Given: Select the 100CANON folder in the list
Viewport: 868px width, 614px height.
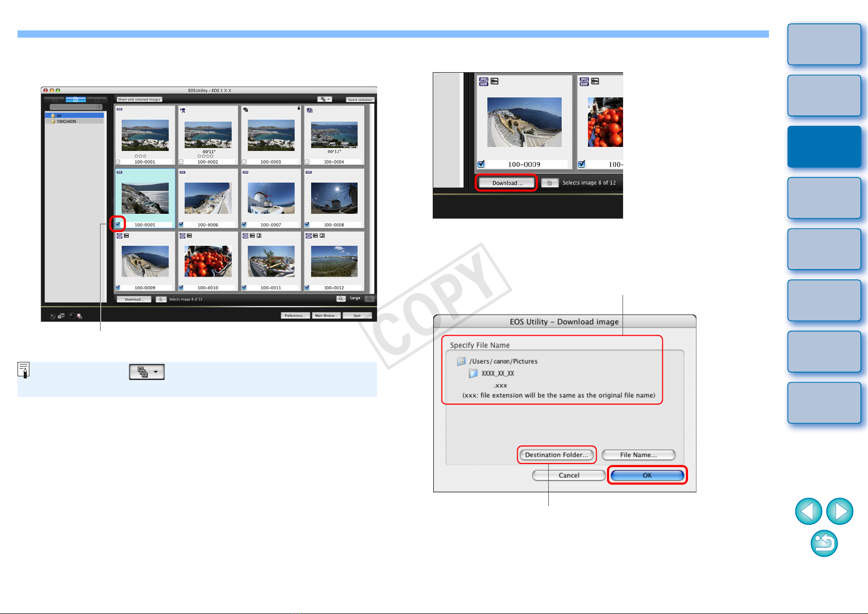Looking at the screenshot, I should 67,122.
